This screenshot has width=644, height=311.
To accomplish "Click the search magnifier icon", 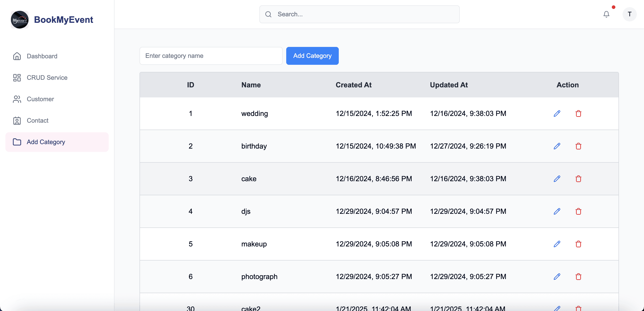I will click(x=268, y=14).
